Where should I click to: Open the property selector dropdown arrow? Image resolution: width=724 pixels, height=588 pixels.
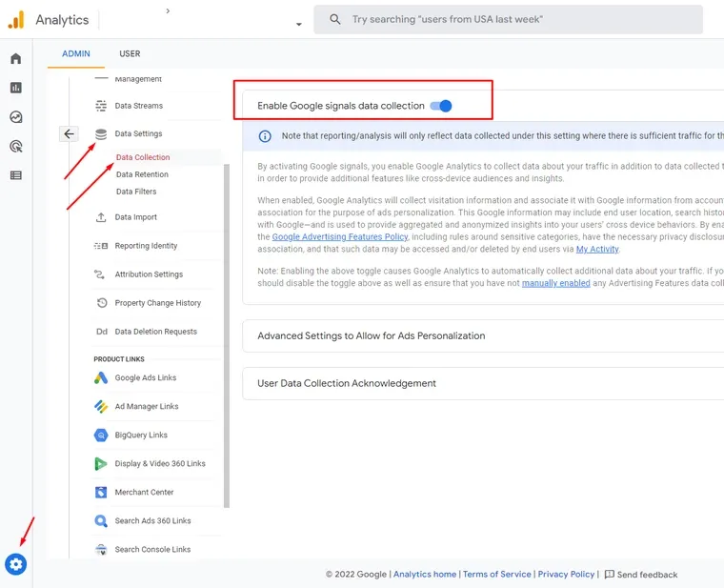[299, 24]
